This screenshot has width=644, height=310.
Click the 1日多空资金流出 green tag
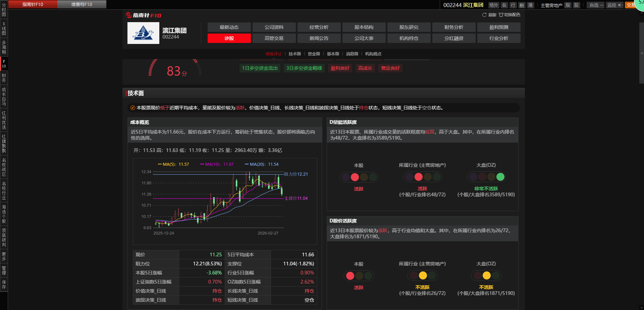coord(260,68)
